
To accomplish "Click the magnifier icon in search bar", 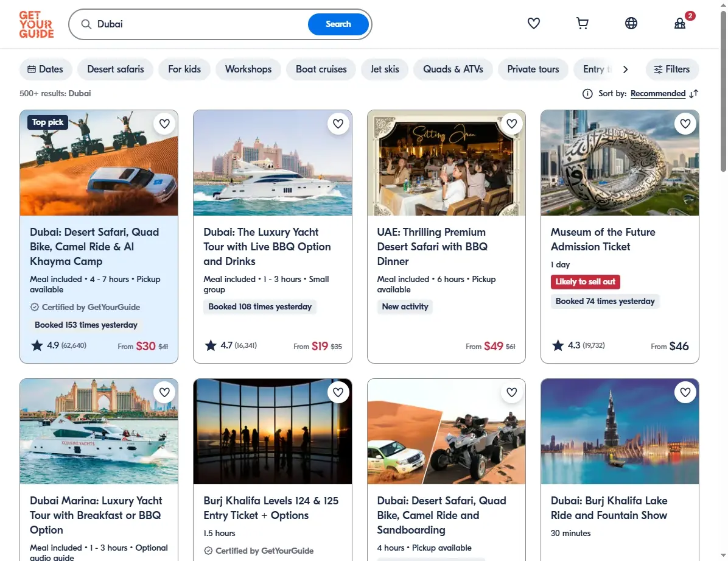I will [86, 24].
